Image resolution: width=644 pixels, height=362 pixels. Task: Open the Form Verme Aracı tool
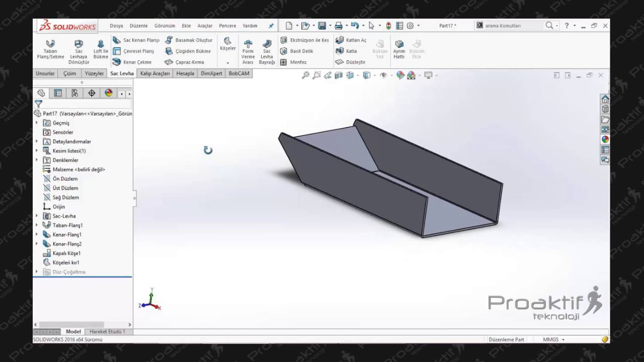click(248, 52)
